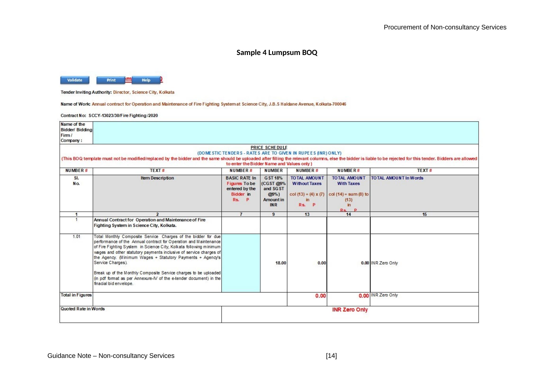
Task: Click the Print button
Action: (111, 80)
